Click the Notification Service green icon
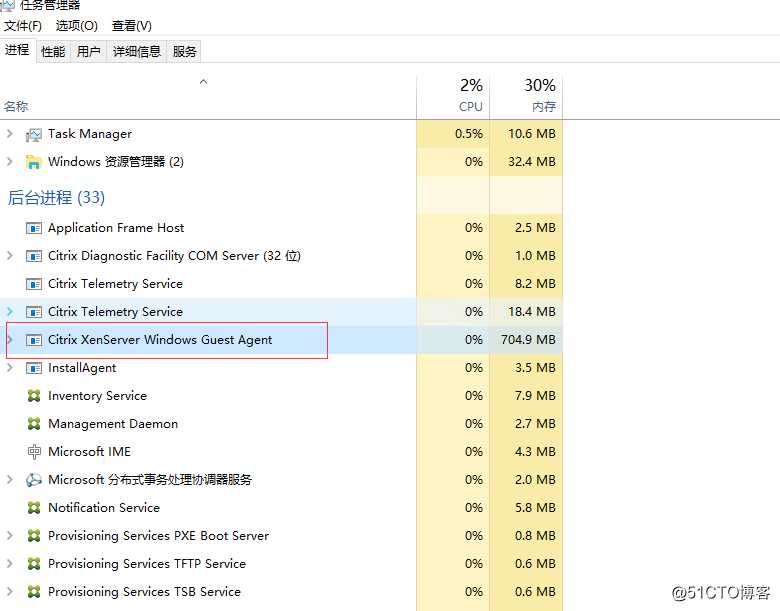 pyautogui.click(x=34, y=508)
